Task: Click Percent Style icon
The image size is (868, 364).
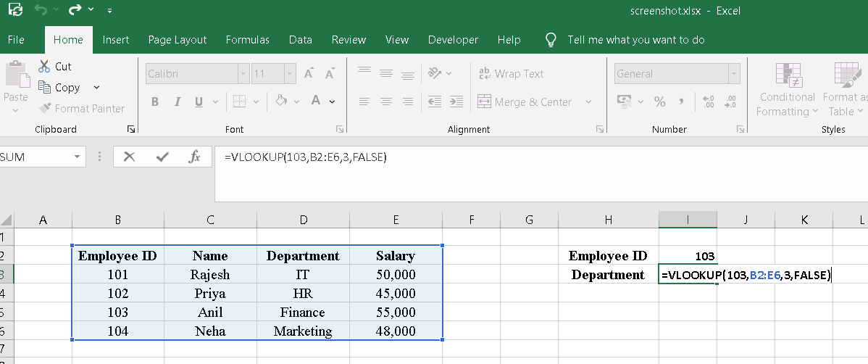Action: pos(659,102)
